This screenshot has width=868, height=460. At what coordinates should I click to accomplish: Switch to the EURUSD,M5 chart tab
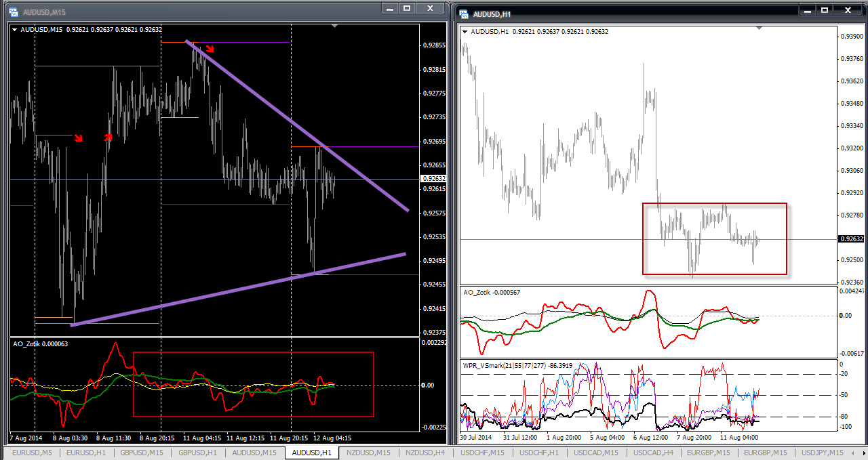[x=33, y=453]
